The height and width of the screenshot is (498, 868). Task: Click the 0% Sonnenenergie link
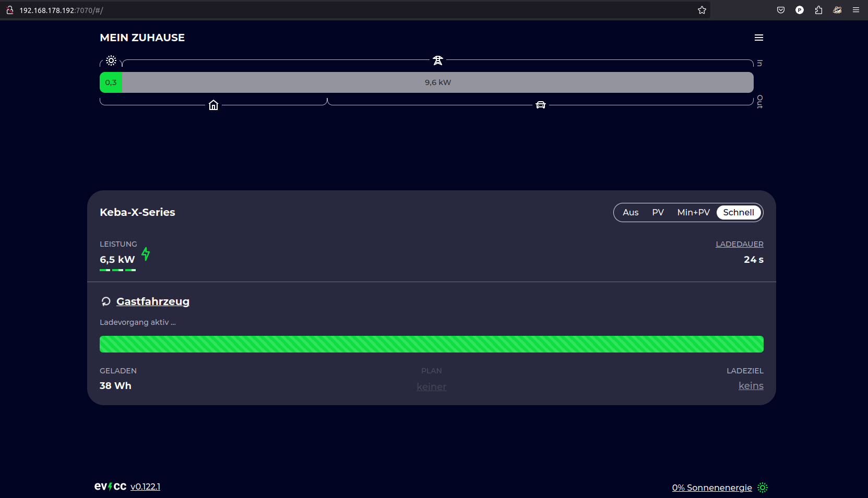tap(712, 488)
